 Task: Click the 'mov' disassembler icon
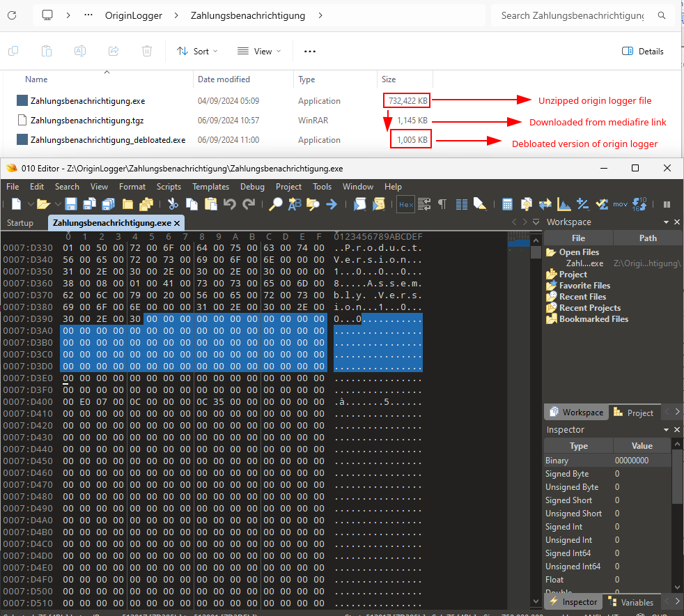coord(620,204)
